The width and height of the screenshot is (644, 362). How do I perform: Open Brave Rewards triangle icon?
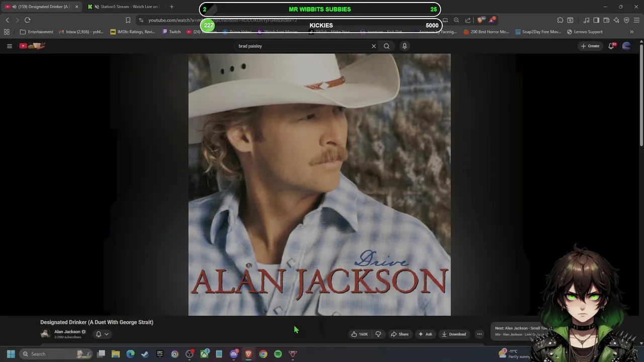coord(492,20)
